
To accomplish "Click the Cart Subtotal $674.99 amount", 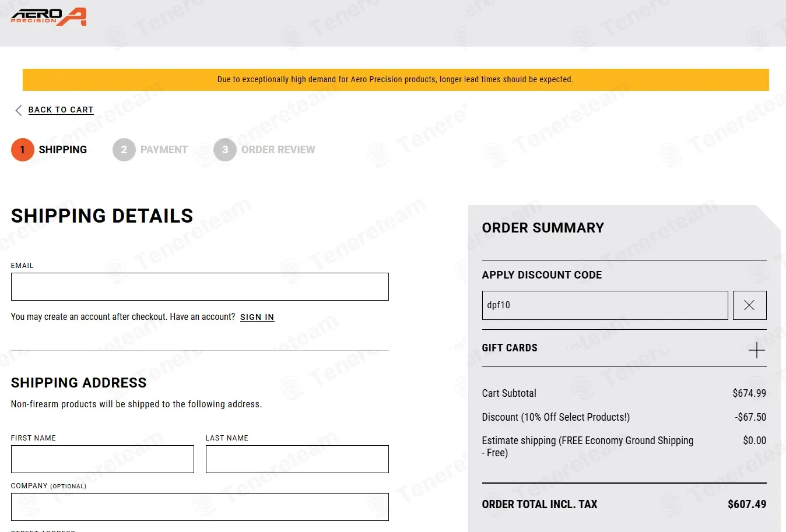I will tap(749, 393).
